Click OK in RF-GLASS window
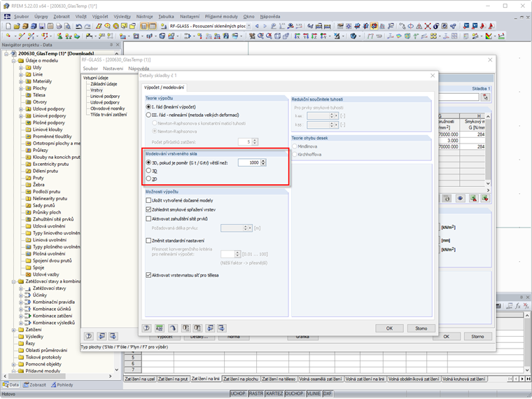 click(x=447, y=336)
